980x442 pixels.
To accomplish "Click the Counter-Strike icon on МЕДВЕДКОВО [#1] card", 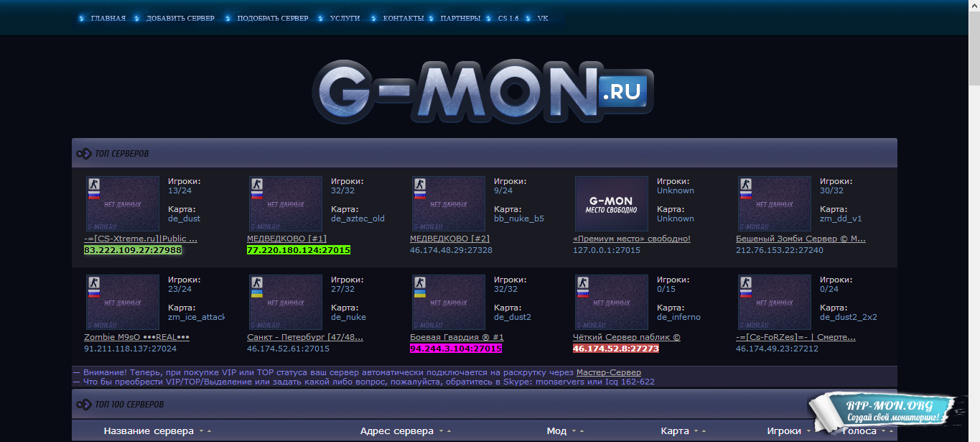I will (x=257, y=185).
